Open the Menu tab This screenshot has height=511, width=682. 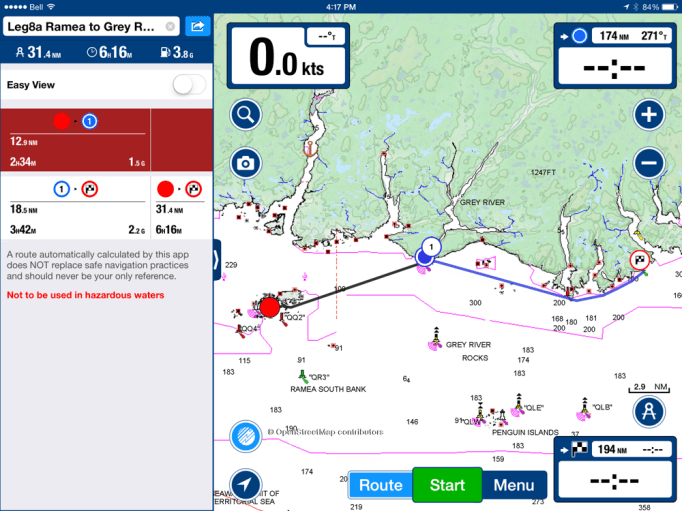point(514,486)
